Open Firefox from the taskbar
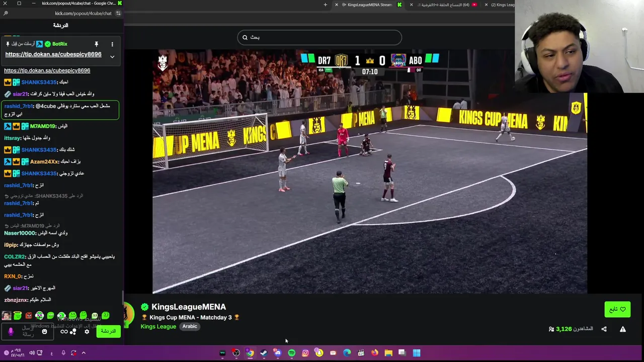The image size is (644, 362). [x=374, y=353]
